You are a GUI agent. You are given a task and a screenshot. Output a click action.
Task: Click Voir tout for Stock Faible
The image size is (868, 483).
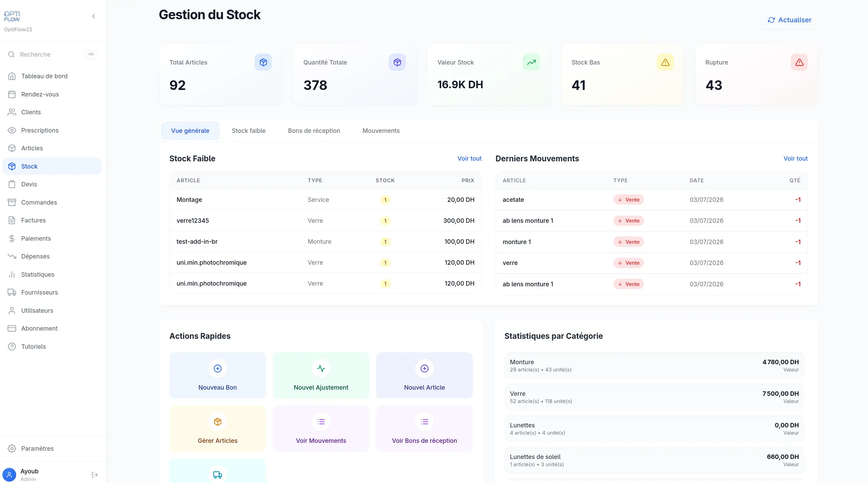tap(469, 159)
